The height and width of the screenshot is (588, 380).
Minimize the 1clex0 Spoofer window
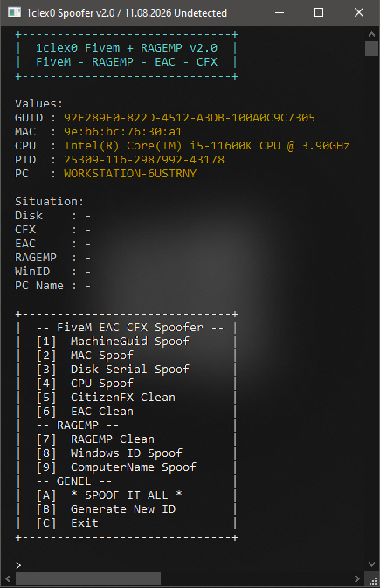(x=280, y=13)
